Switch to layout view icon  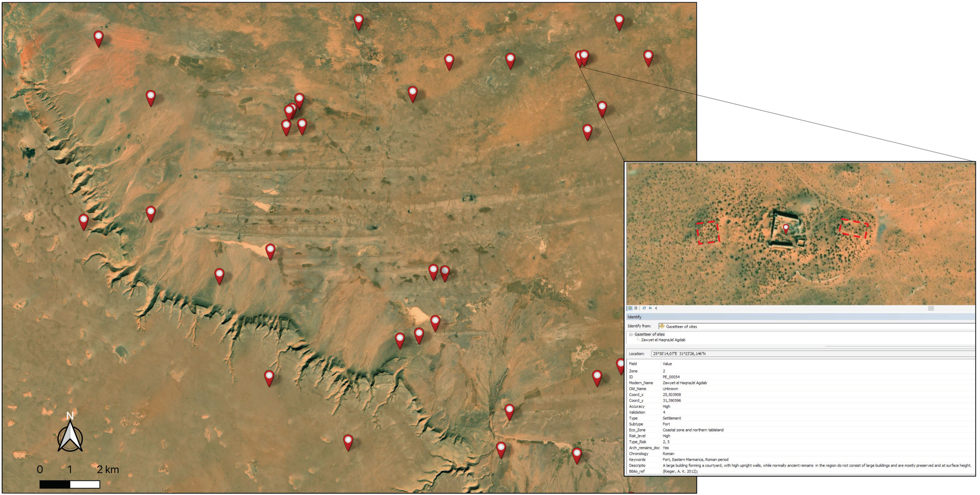[636, 308]
